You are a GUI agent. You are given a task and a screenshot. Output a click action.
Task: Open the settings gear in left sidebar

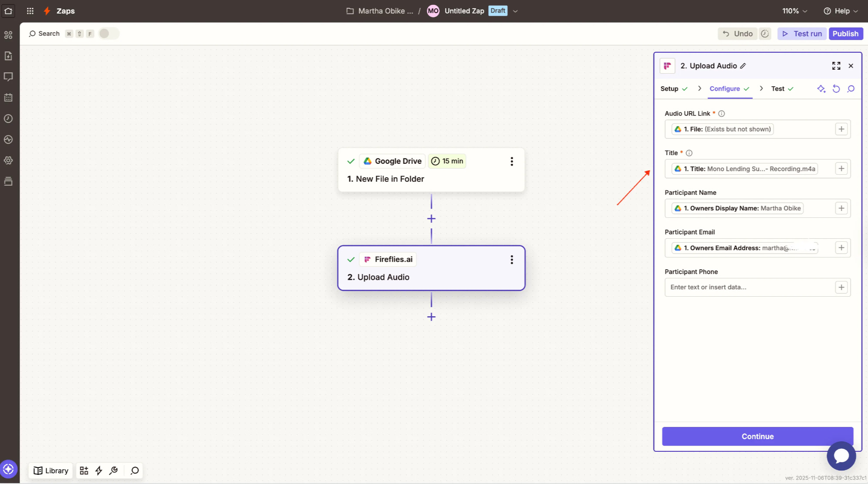pos(8,160)
